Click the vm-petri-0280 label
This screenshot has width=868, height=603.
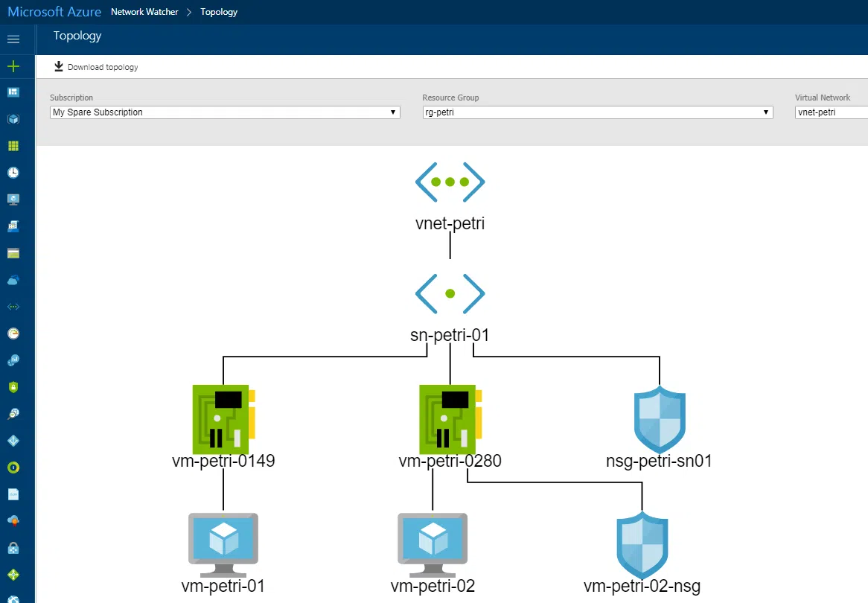(x=450, y=461)
